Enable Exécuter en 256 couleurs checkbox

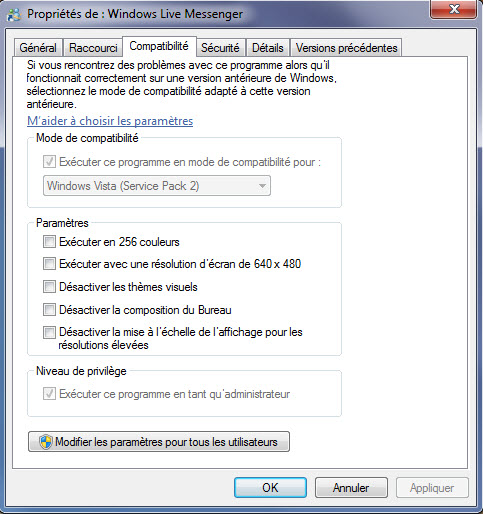click(x=49, y=242)
